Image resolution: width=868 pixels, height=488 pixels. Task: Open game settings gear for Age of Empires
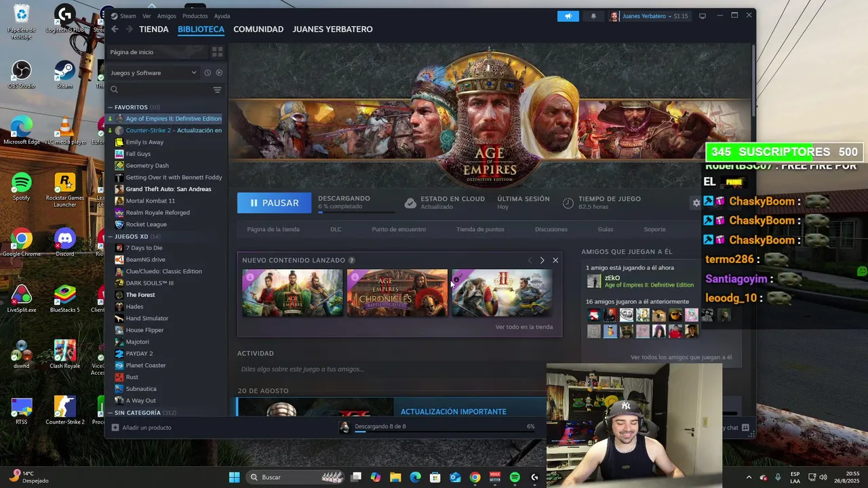(x=696, y=203)
